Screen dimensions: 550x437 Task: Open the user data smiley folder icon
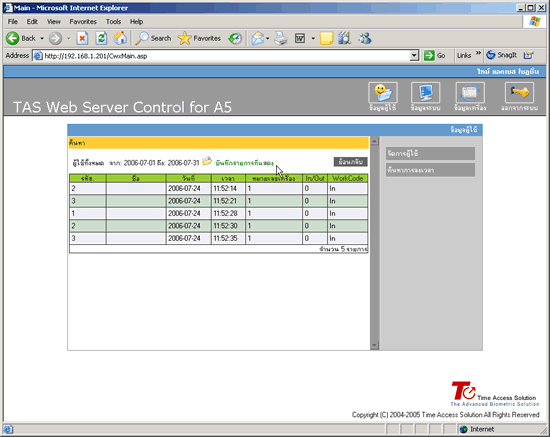(383, 93)
